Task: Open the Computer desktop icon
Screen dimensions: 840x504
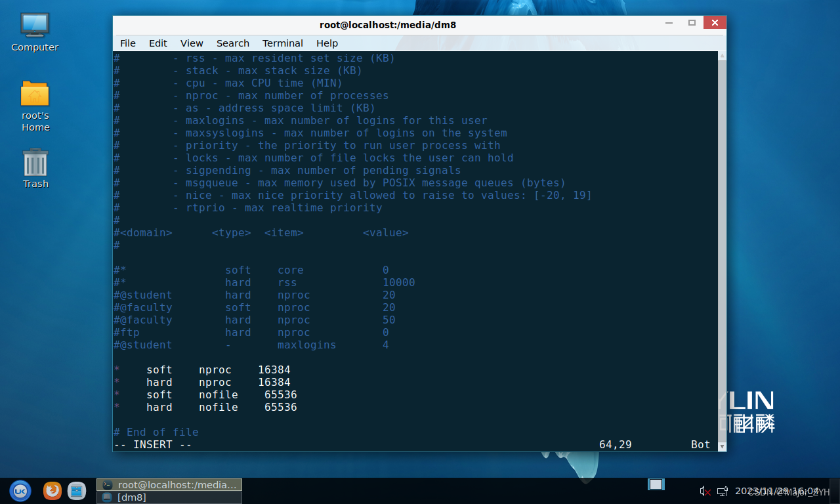Action: pyautogui.click(x=35, y=32)
